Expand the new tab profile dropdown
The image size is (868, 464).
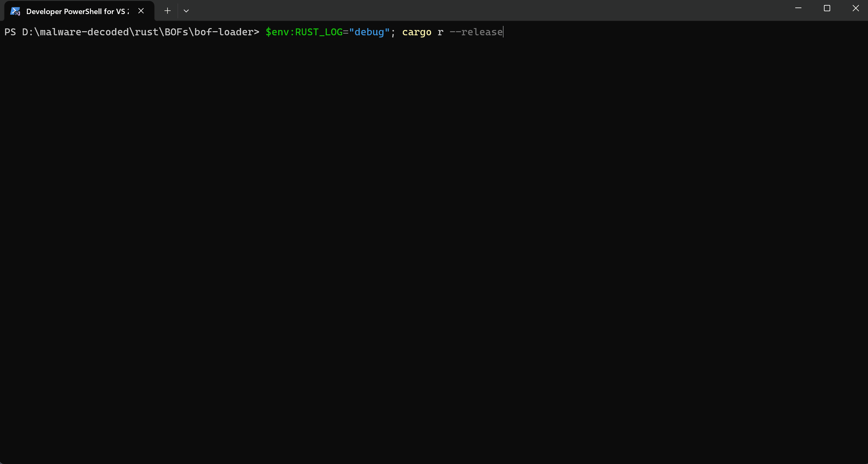coord(186,11)
